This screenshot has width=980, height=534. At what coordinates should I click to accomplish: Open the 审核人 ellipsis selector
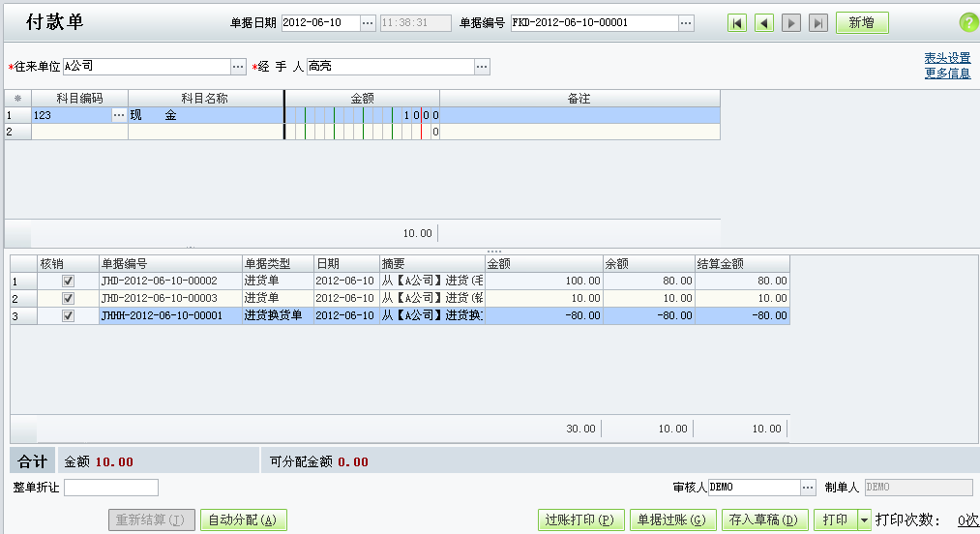pyautogui.click(x=808, y=488)
